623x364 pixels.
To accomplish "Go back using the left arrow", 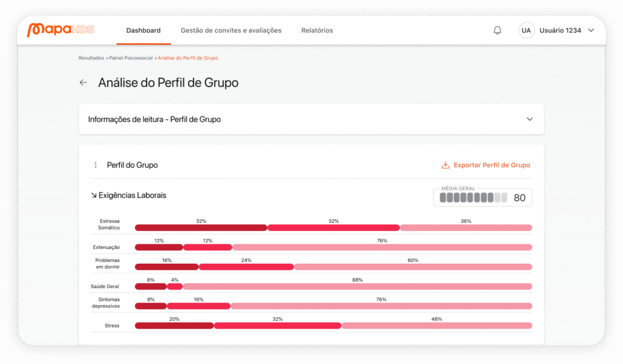I will coord(83,83).
